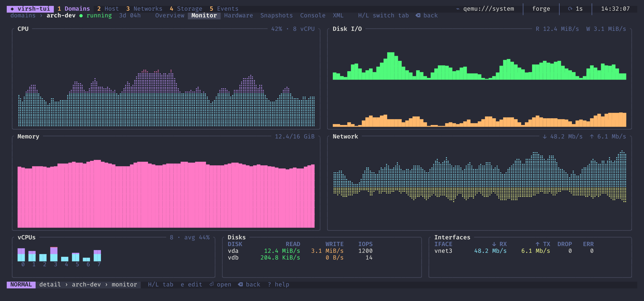The width and height of the screenshot is (644, 301).
Task: Click the download arrow in Network panel title
Action: click(x=545, y=136)
